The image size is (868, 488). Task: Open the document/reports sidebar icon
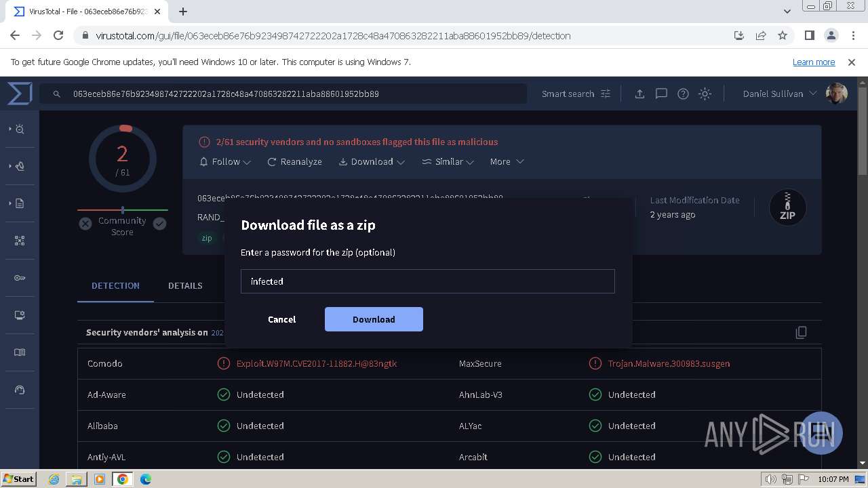(x=19, y=203)
